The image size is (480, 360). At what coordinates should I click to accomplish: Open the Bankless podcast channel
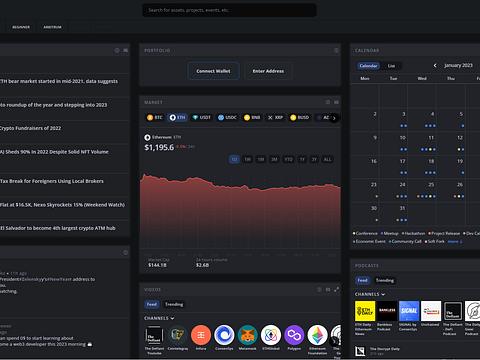(x=387, y=316)
